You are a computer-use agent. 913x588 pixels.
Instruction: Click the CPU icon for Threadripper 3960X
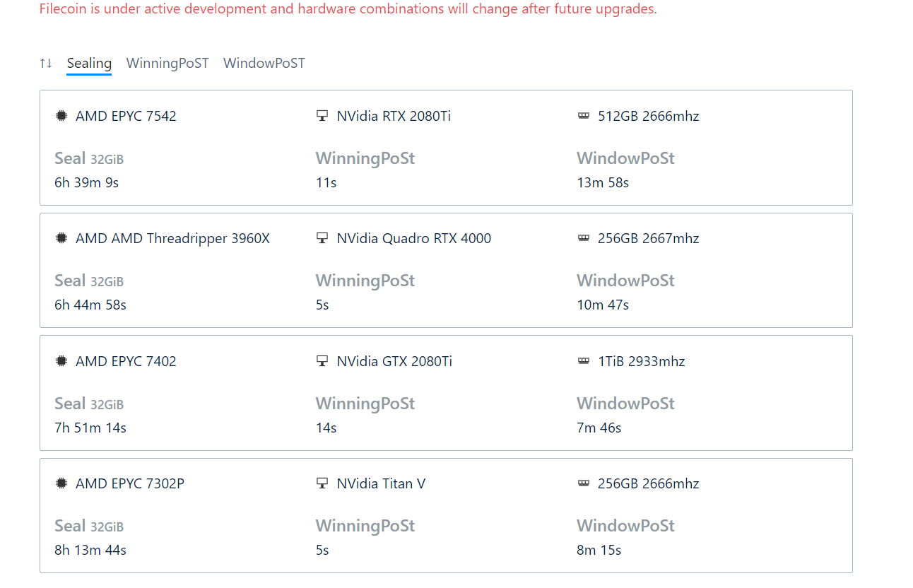point(61,238)
